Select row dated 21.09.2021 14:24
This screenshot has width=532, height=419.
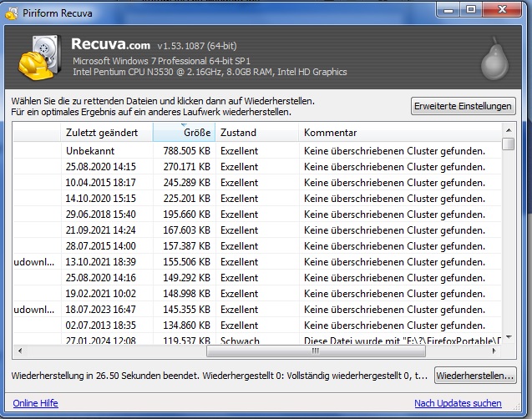pyautogui.click(x=257, y=230)
